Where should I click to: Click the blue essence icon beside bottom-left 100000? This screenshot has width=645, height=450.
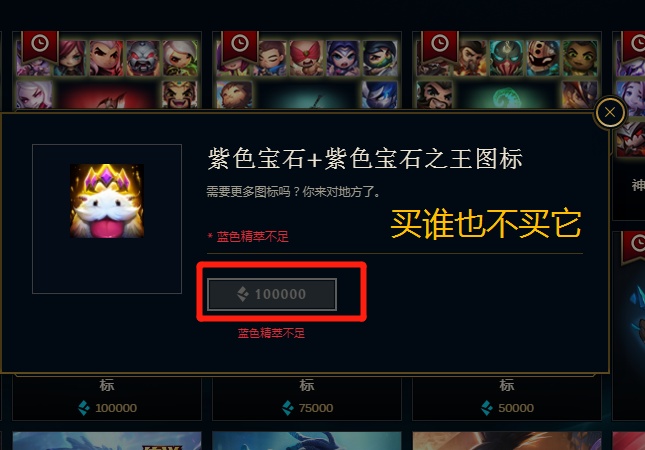coord(84,408)
